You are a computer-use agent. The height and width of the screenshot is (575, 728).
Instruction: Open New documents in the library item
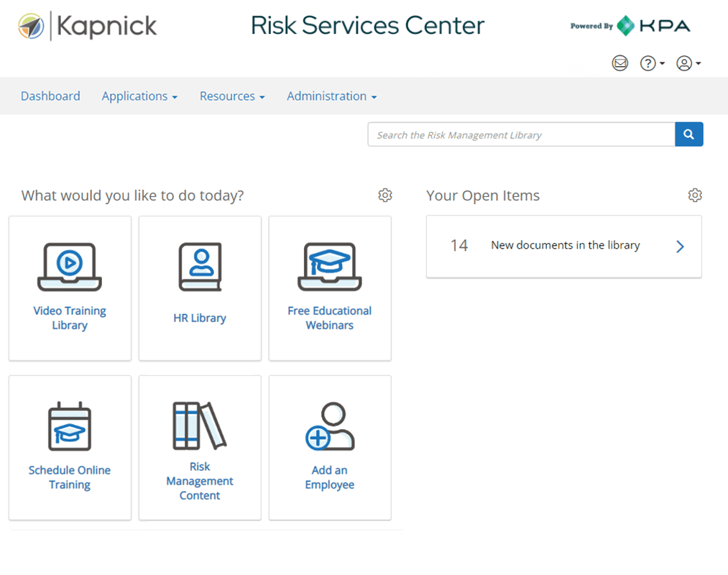[x=566, y=245]
